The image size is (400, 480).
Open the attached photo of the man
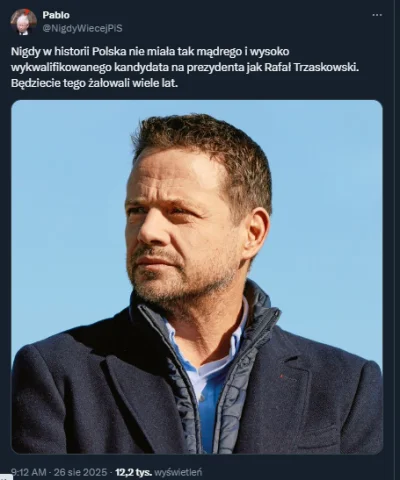pyautogui.click(x=197, y=277)
